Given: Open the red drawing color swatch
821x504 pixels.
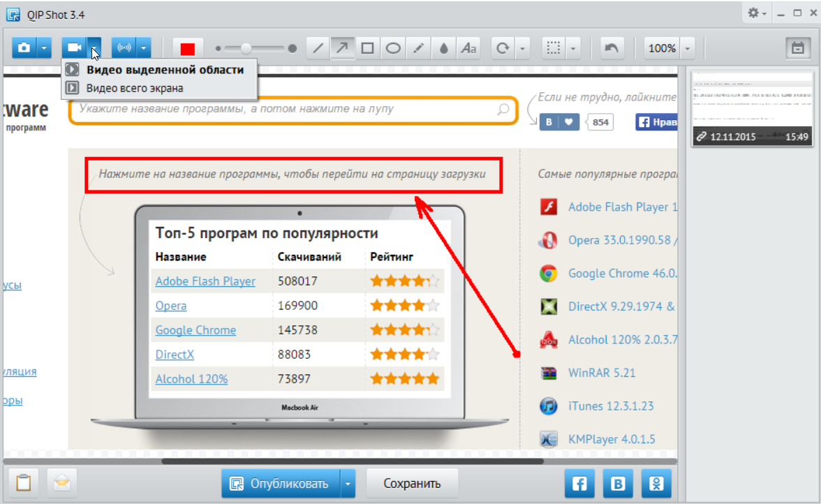Looking at the screenshot, I should [x=187, y=49].
